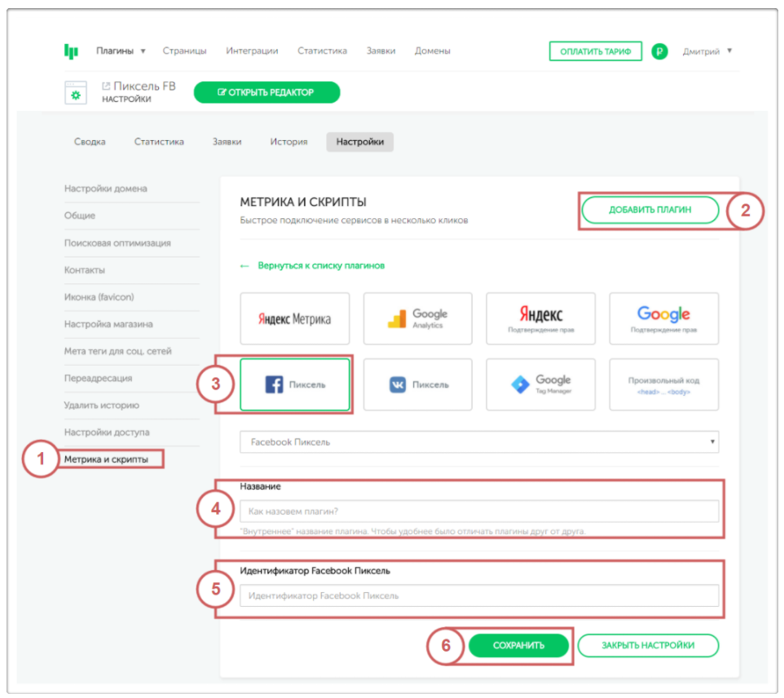Open the Facebook Пиксель select dropdown
This screenshot has height=698, width=784.
click(x=479, y=442)
